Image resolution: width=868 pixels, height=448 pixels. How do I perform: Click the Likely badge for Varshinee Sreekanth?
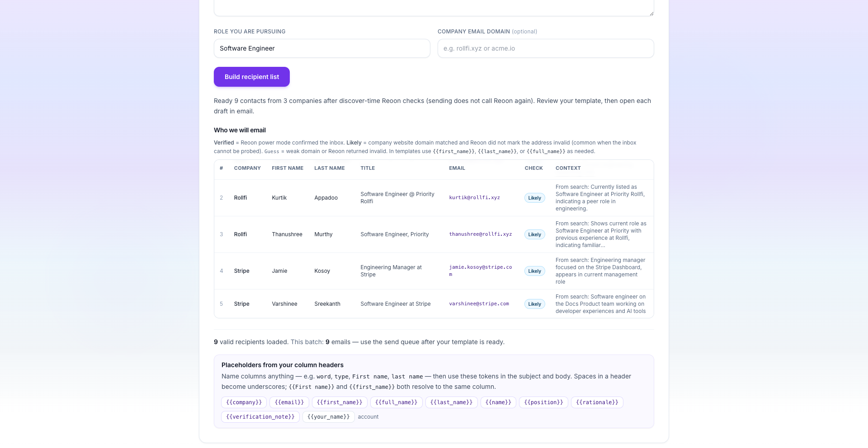[534, 304]
